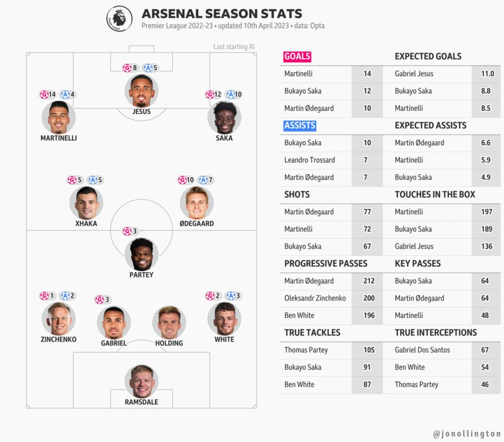Click White's blue assists badge icon
This screenshot has width=504, height=442.
[231, 295]
